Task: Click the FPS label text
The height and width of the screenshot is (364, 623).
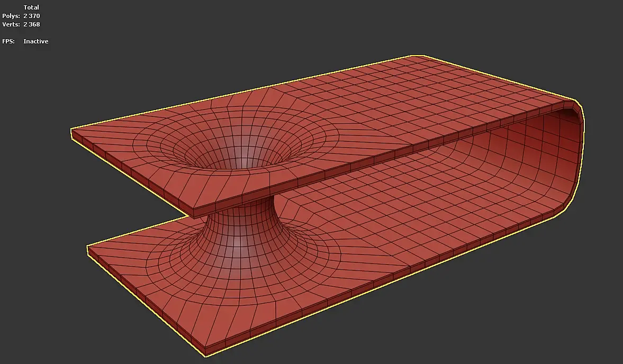Action: (8, 41)
